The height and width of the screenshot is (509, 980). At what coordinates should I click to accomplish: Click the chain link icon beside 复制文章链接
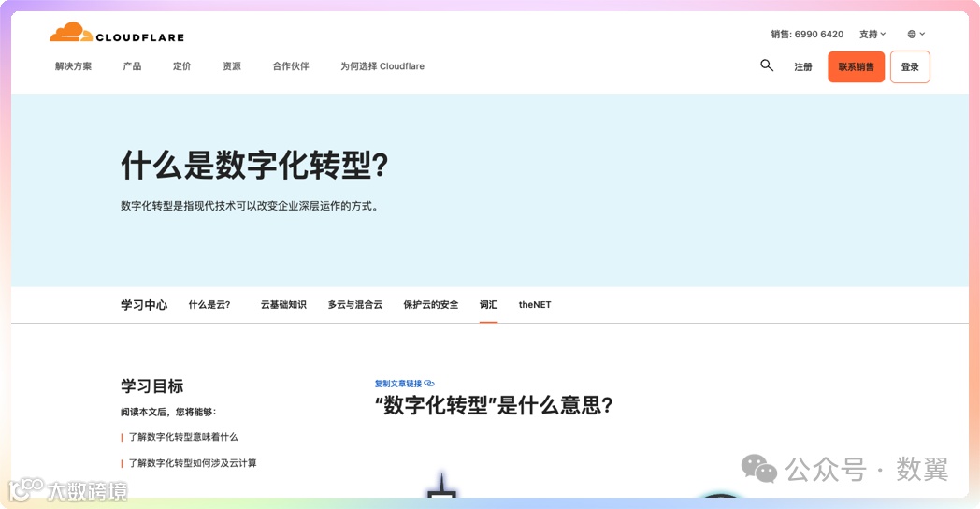click(428, 384)
